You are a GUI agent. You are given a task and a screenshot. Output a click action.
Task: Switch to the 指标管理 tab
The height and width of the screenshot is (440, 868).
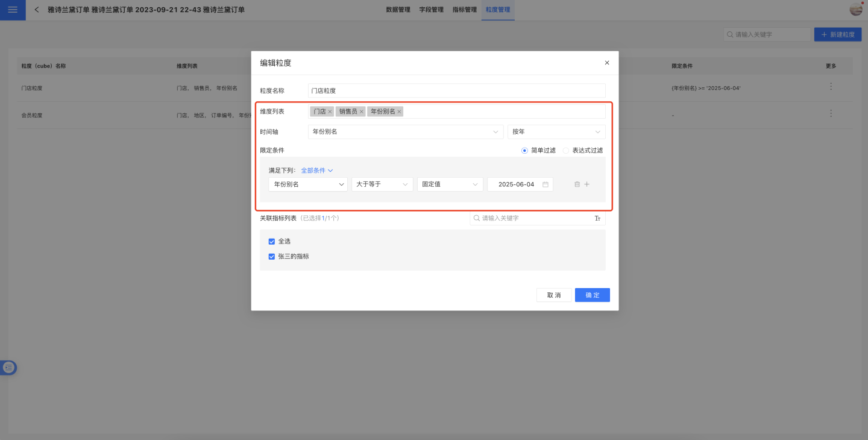[464, 10]
